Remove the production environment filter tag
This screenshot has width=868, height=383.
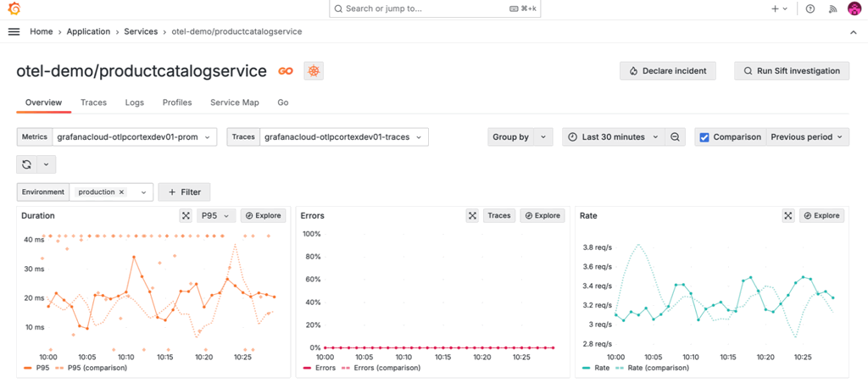click(x=122, y=192)
